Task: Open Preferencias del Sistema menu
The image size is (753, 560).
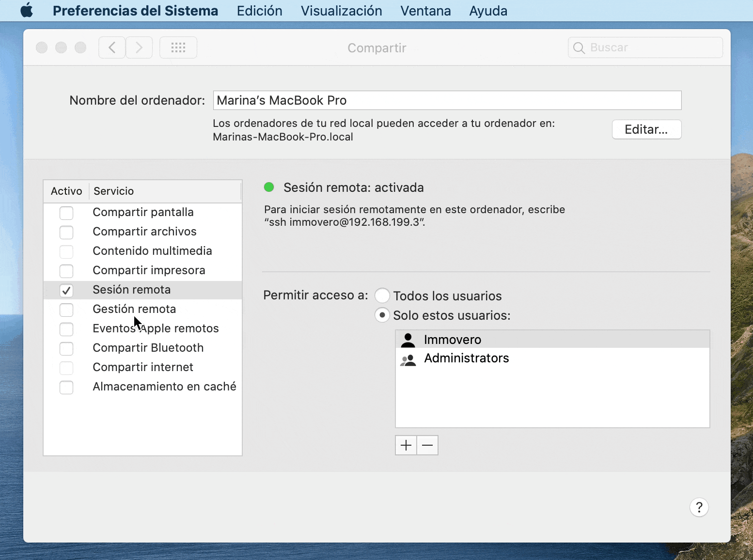Action: 135,11
